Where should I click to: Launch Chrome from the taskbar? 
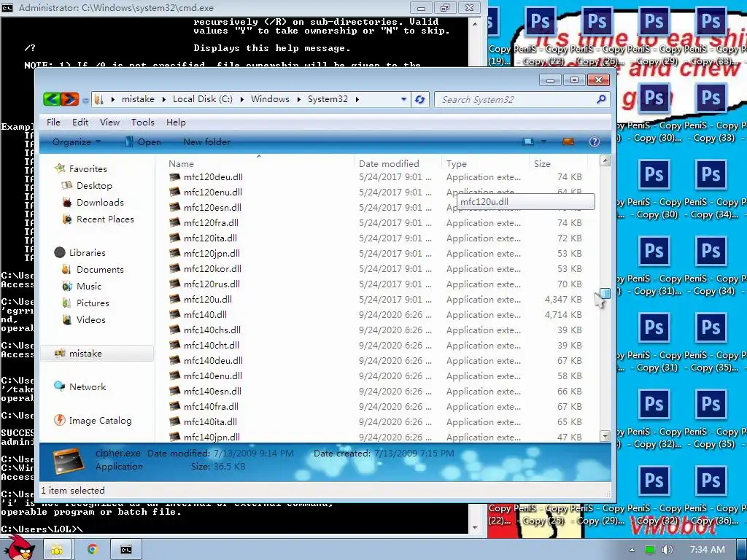93,550
